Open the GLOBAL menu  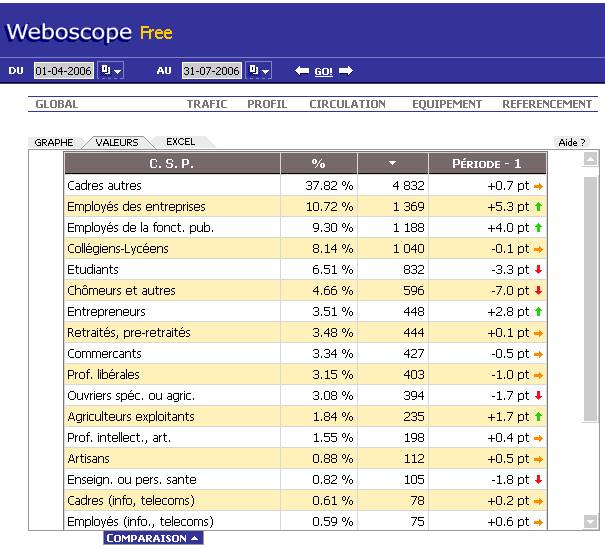57,104
